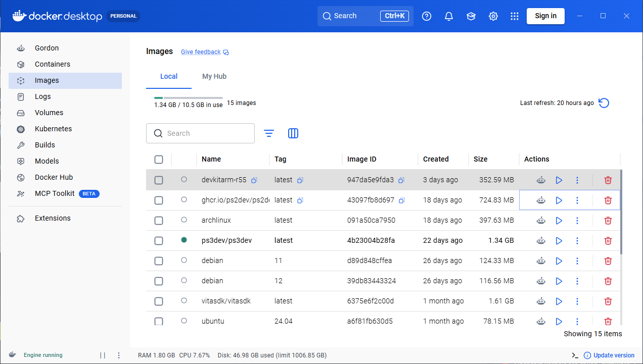
Task: Tick the select-all images checkbox
Action: click(159, 160)
